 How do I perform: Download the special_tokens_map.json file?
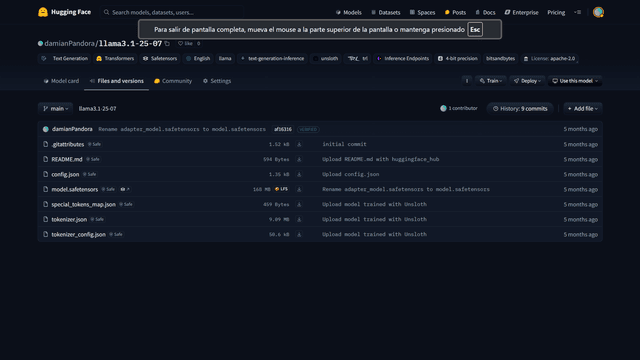pyautogui.click(x=299, y=204)
